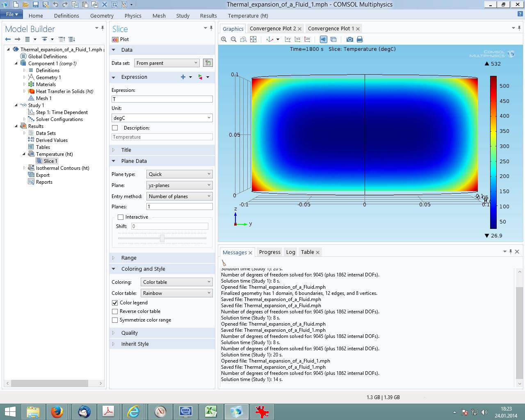525x420 pixels.
Task: Open the Physics ribbon tab
Action: [133, 16]
